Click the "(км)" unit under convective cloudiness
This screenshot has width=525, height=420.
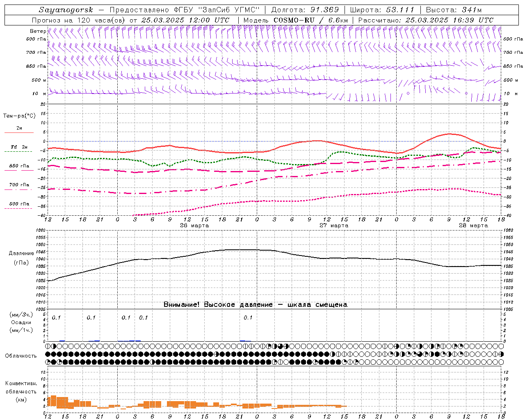[x=21, y=399]
